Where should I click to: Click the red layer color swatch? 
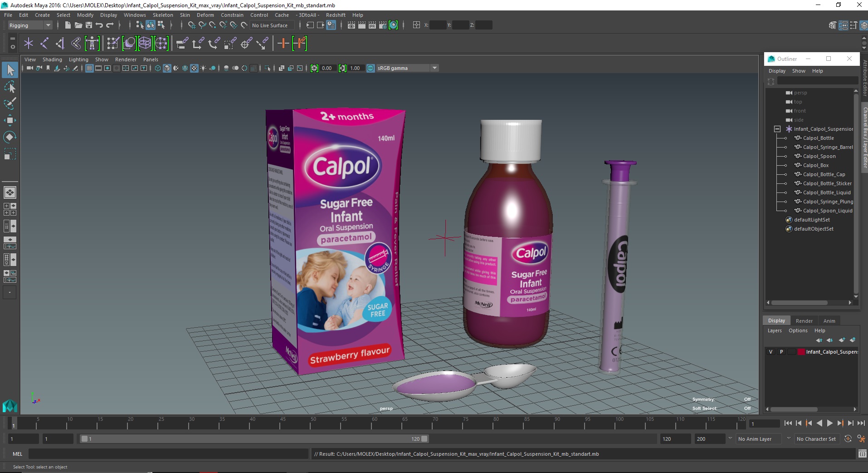[x=801, y=352]
